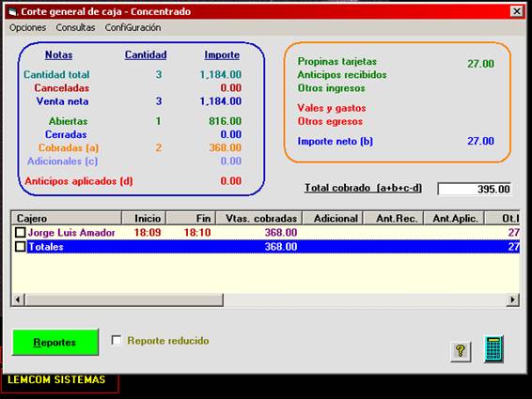Click the Vtas. cobradas column header
This screenshot has width=532, height=399.
coord(259,219)
